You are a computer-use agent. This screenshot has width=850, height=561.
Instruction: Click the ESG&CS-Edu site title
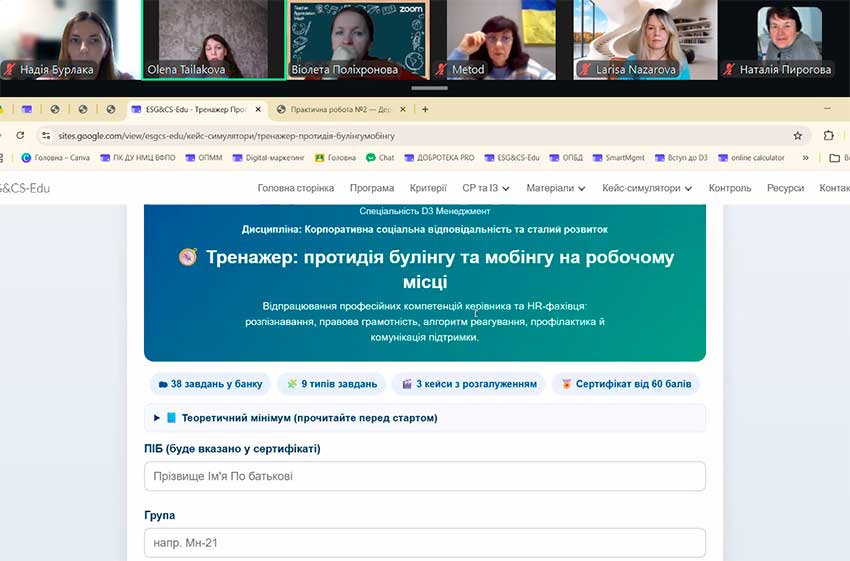pos(25,188)
